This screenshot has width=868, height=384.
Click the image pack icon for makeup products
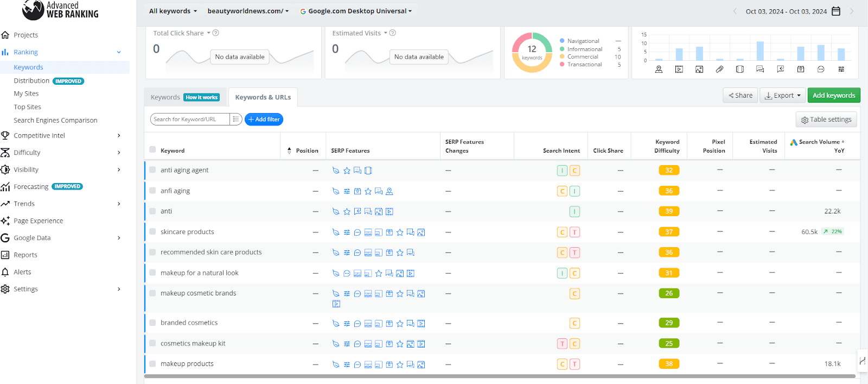point(421,364)
